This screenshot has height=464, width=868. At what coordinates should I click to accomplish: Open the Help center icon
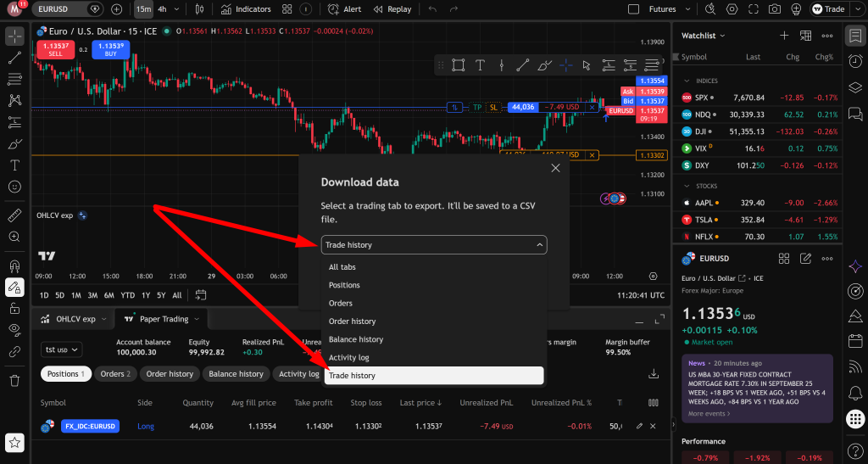click(855, 450)
